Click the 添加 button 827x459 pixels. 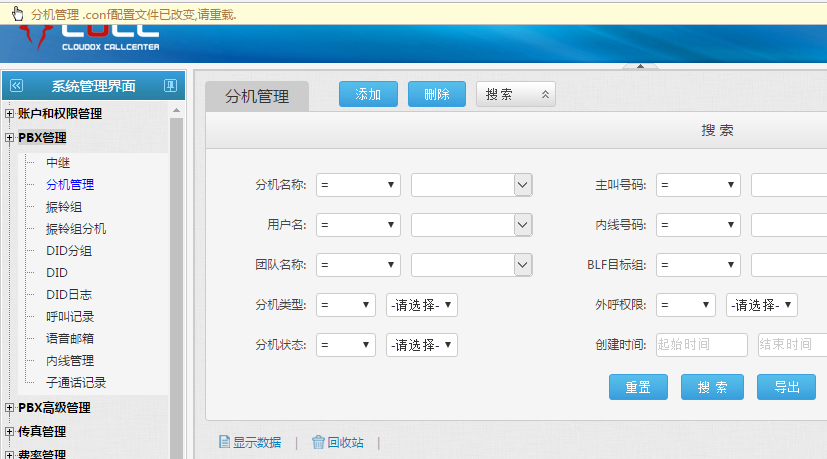coord(368,94)
